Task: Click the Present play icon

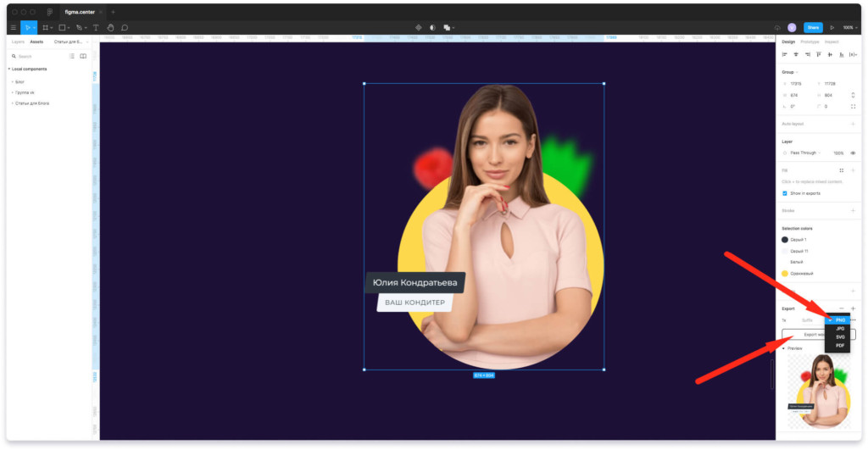Action: point(832,27)
